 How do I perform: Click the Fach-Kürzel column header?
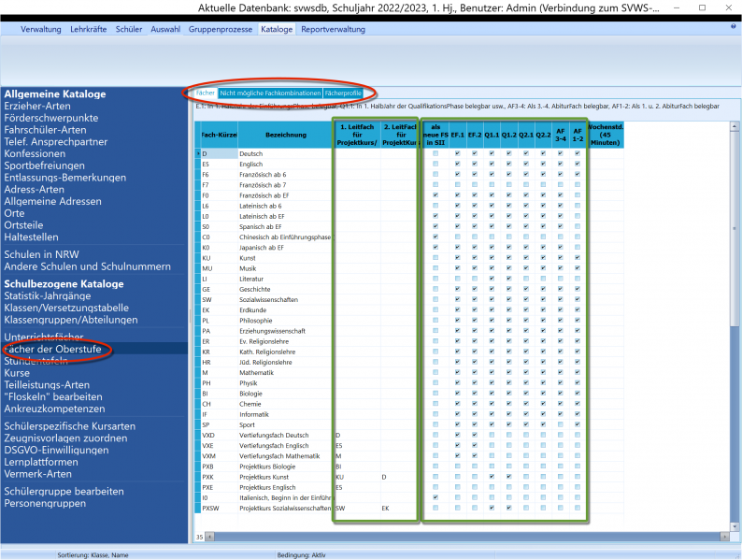coord(219,135)
